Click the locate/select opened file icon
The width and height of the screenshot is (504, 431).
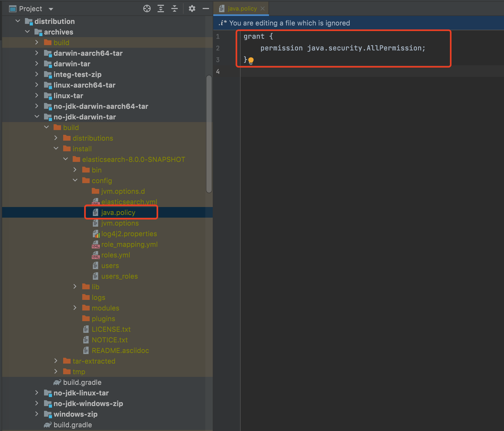click(147, 9)
